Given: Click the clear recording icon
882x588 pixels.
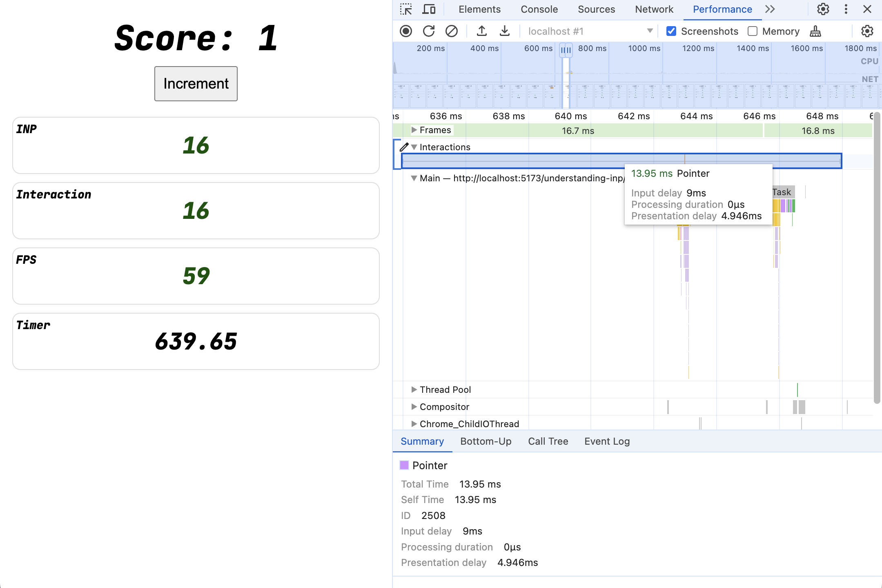Looking at the screenshot, I should pos(452,31).
